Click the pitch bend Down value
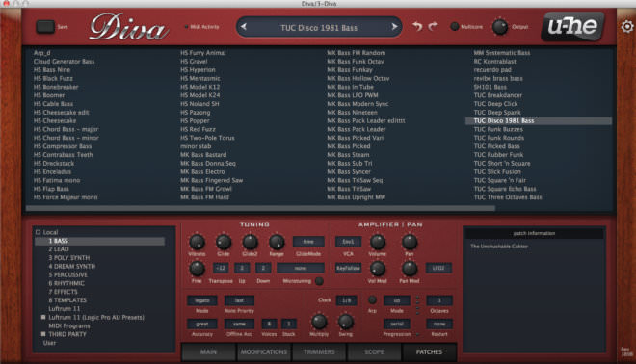The width and height of the screenshot is (636, 364). [263, 268]
